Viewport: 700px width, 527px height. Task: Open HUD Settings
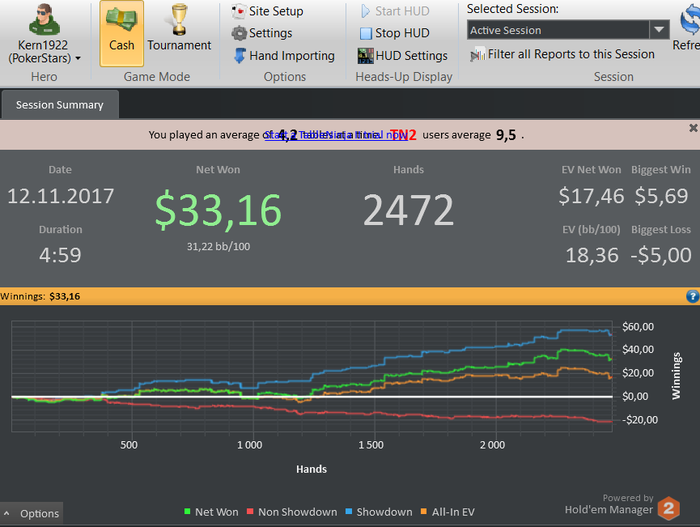coord(403,55)
